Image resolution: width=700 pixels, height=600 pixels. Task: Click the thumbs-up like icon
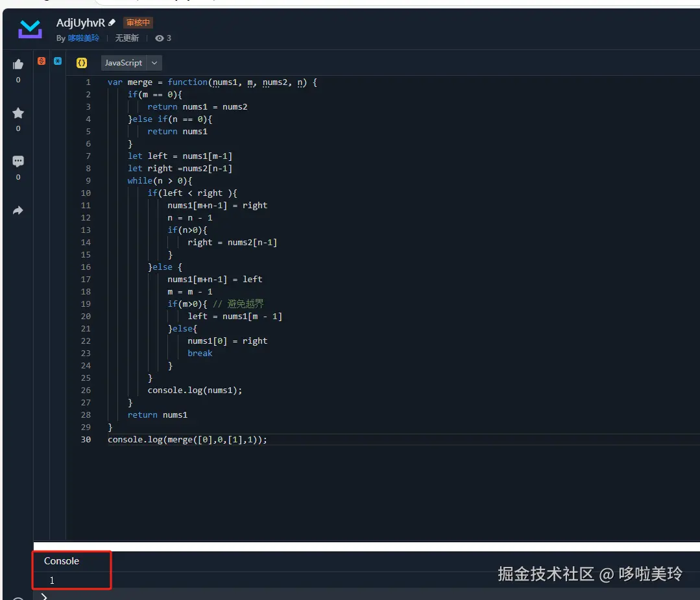[x=18, y=64]
